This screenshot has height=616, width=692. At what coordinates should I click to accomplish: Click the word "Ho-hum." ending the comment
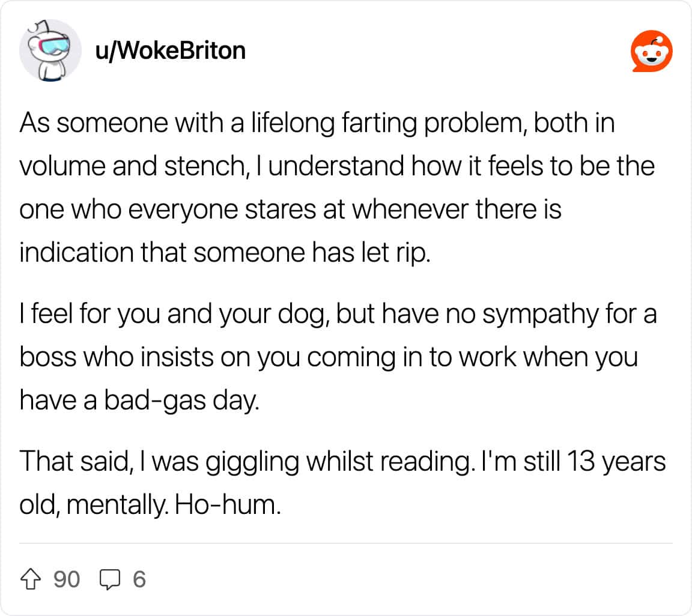pyautogui.click(x=228, y=505)
